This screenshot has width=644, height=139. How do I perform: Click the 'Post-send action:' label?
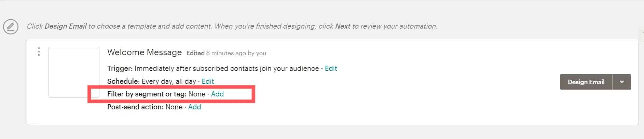(136, 107)
